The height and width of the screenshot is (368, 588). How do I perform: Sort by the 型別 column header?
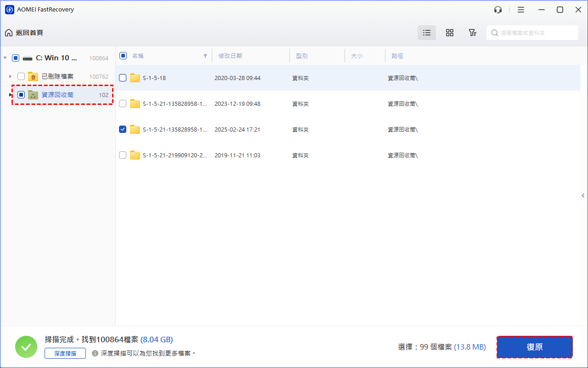tap(302, 56)
